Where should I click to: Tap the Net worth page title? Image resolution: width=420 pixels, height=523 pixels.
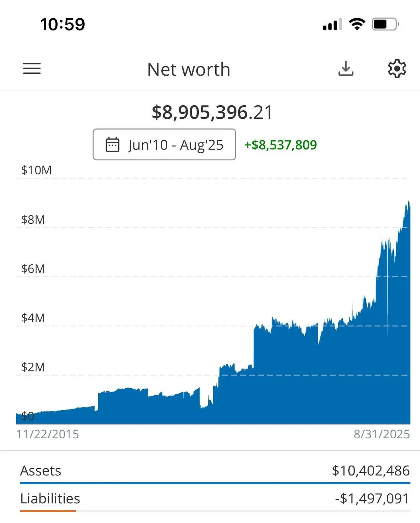(189, 69)
